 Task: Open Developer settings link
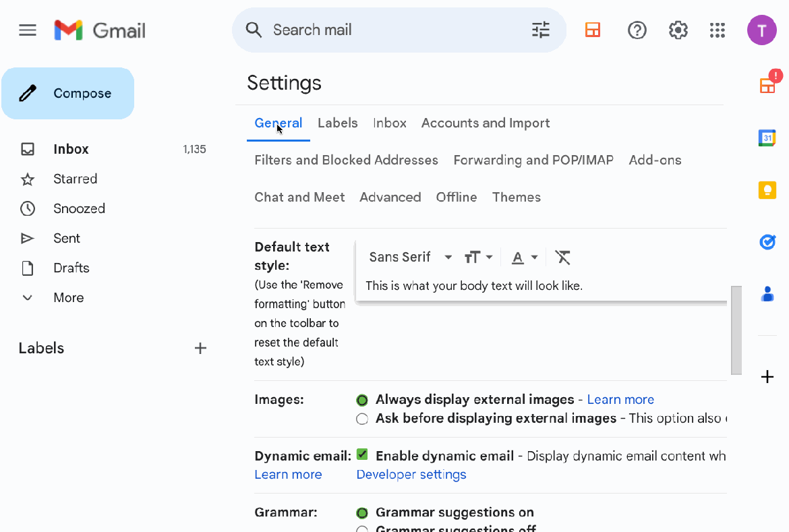pyautogui.click(x=411, y=475)
